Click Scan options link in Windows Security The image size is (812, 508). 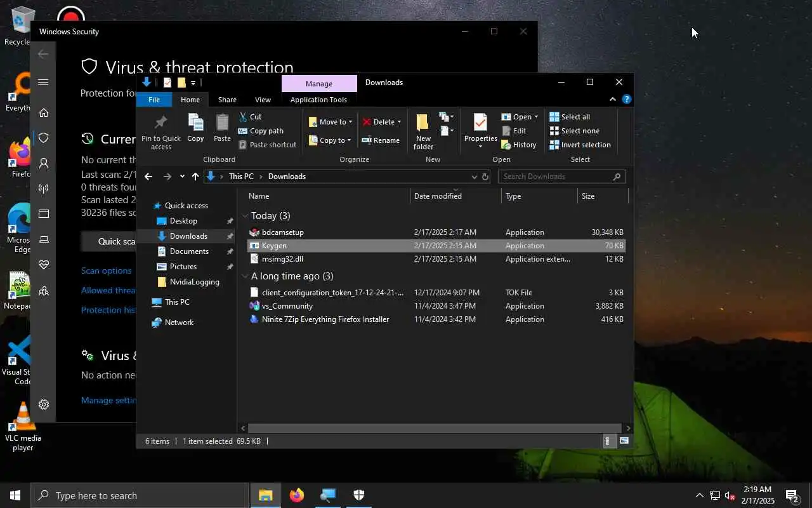[x=106, y=271]
